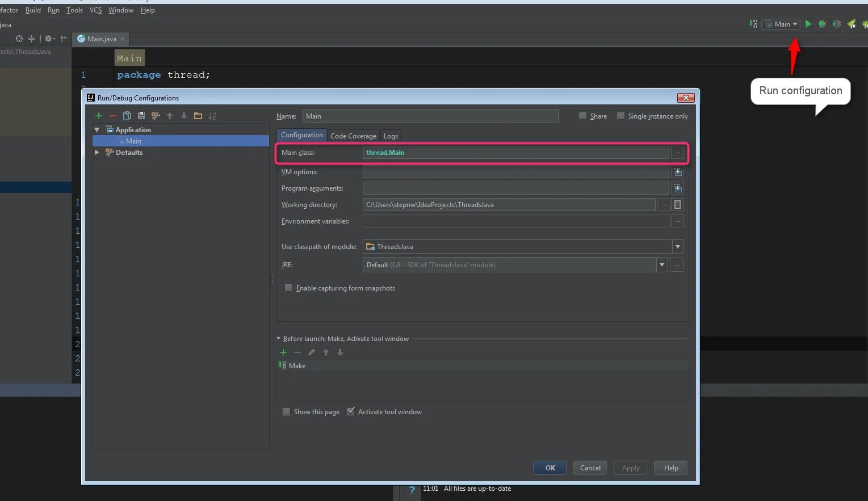
Task: Remove the selected configuration with the minus icon
Action: (x=113, y=116)
